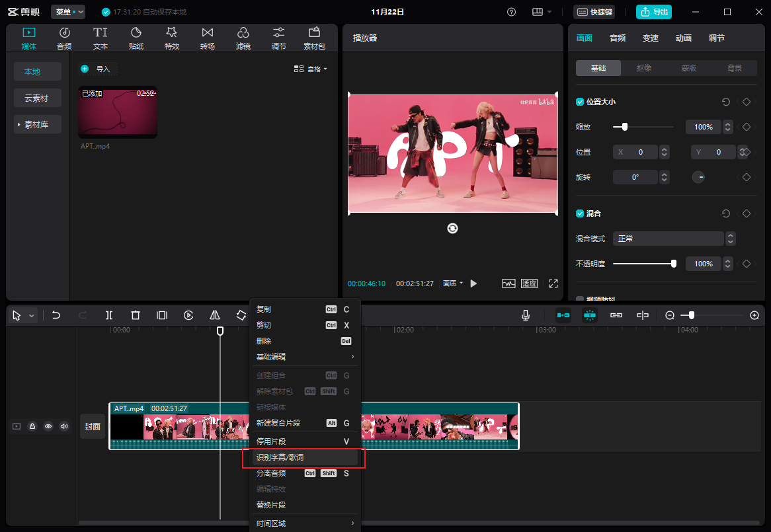Click the timeline zoom-in plus icon

pos(754,316)
